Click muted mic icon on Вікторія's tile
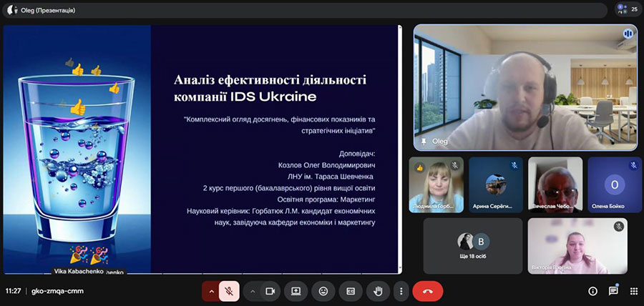 click(x=618, y=226)
